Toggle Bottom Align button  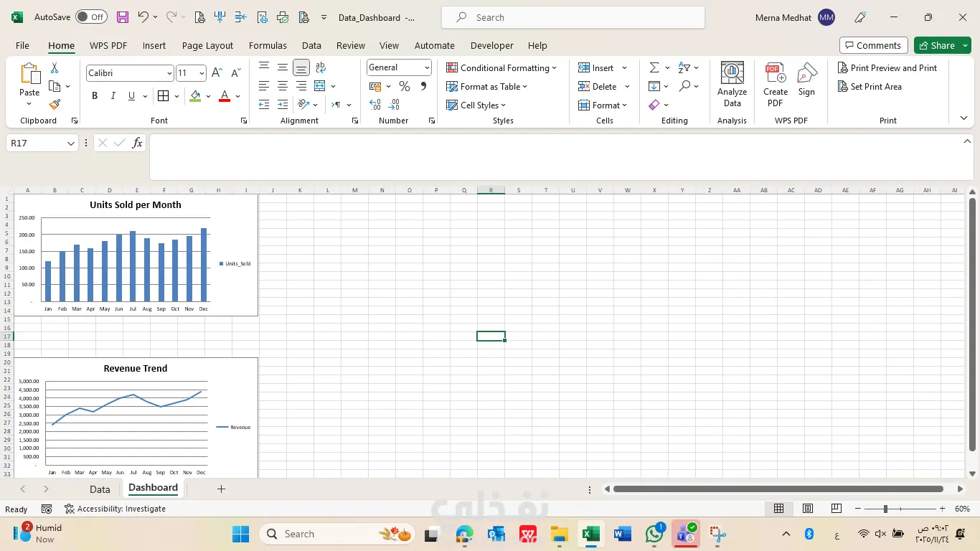pos(301,67)
